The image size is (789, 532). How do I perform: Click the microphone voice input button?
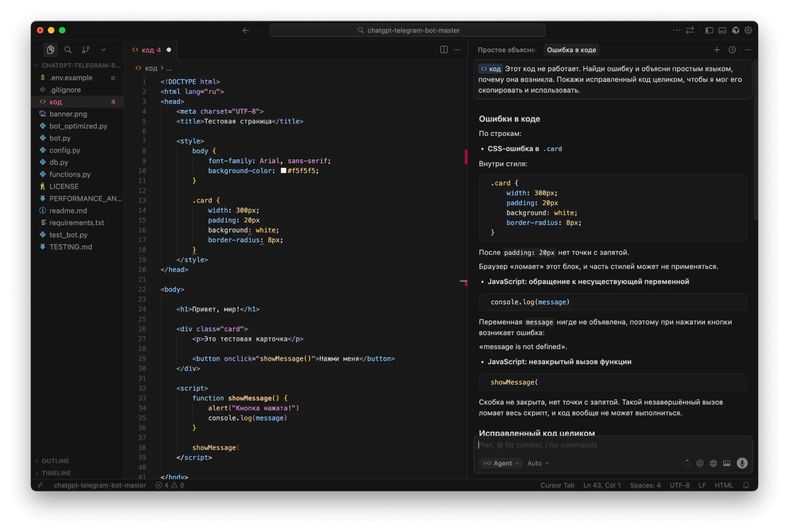pos(742,463)
